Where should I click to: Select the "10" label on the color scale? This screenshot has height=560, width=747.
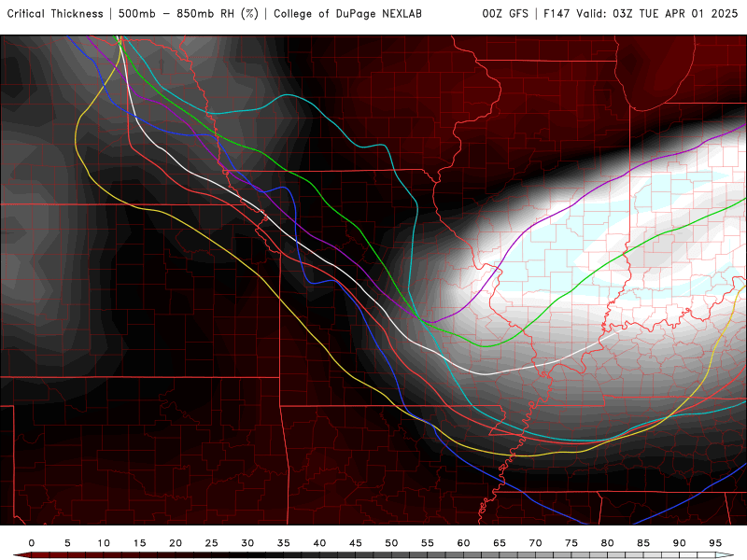pyautogui.click(x=104, y=543)
